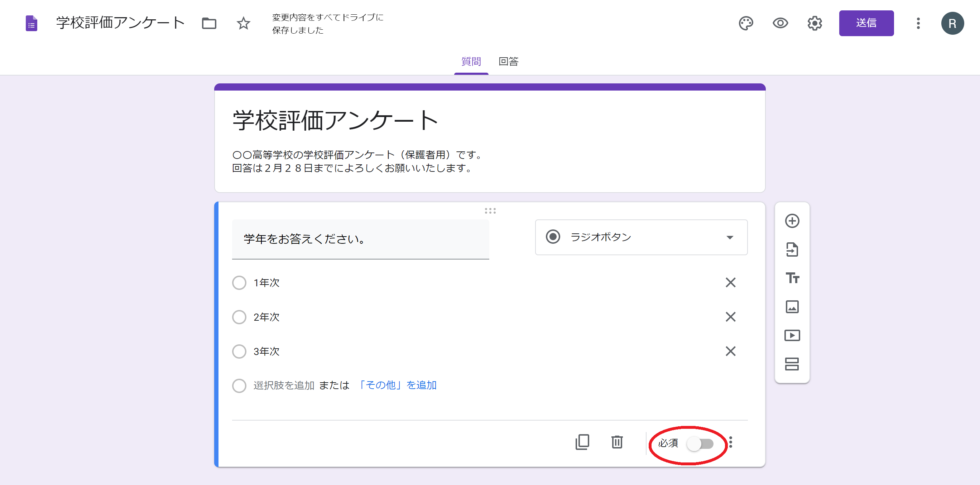
Task: Click 1年次 option text
Action: tap(266, 283)
